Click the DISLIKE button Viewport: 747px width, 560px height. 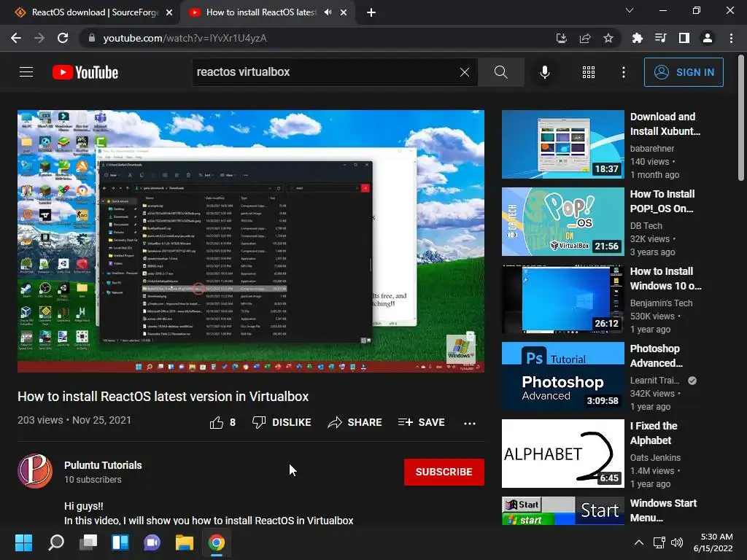click(x=282, y=422)
